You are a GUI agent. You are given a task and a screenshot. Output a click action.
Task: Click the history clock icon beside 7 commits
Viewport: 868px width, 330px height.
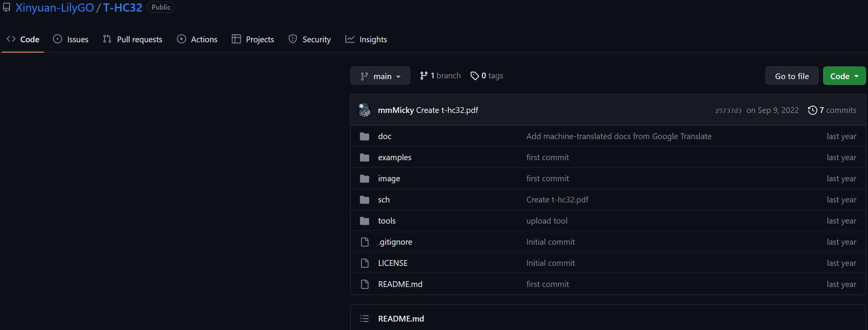[x=812, y=110]
